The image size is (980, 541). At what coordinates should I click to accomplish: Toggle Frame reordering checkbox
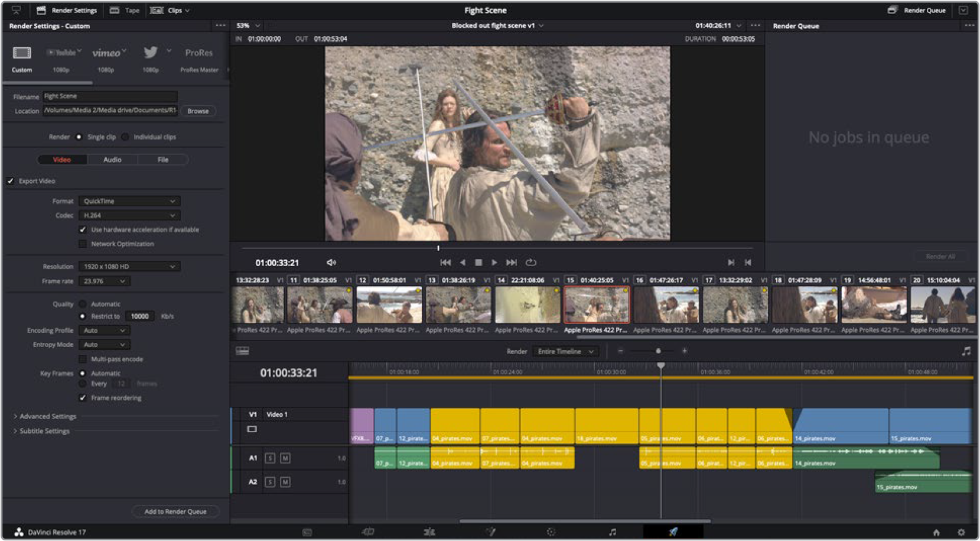point(83,398)
